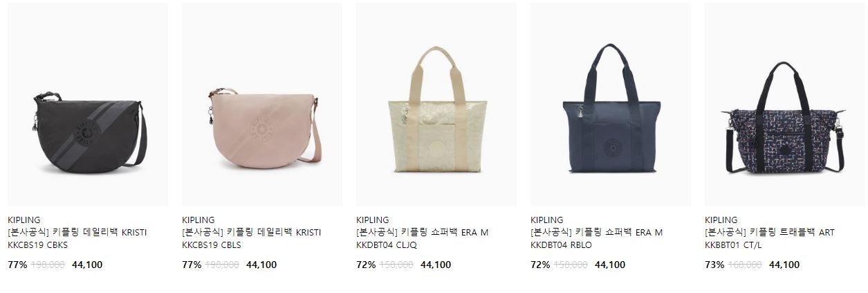Screen dimensions: 868x293
Task: Click the 73% discount on ART travel bag
Action: pyautogui.click(x=714, y=265)
